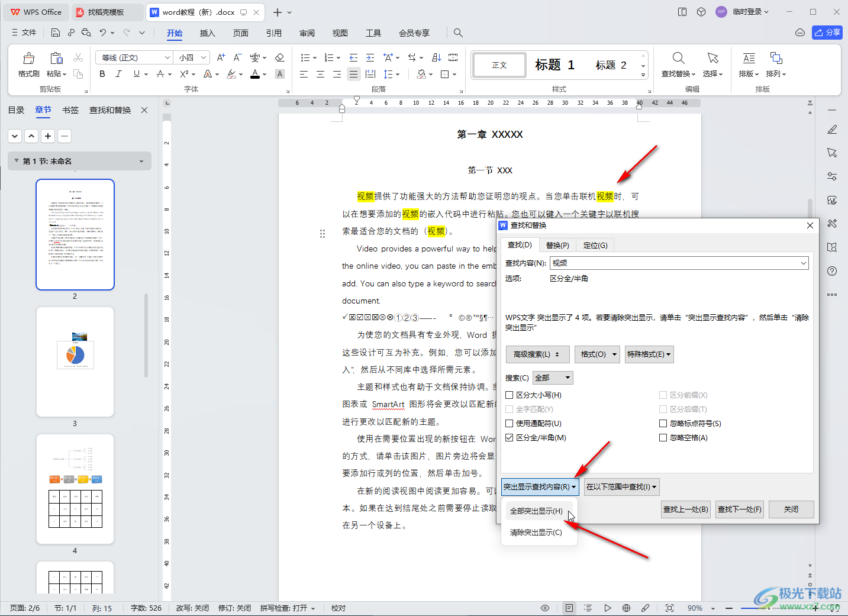This screenshot has height=616, width=848.
Task: Click into the 查找内容 search input field
Action: 673,263
